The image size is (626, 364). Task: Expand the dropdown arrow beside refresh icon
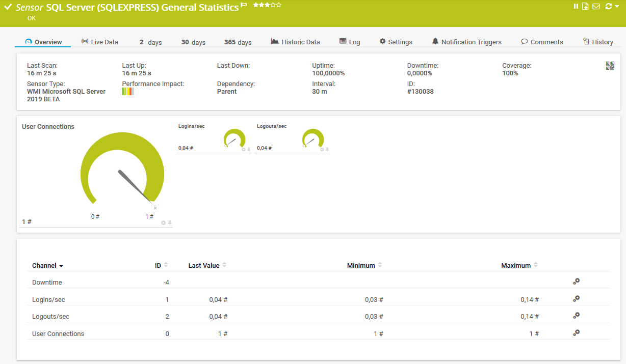(617, 7)
